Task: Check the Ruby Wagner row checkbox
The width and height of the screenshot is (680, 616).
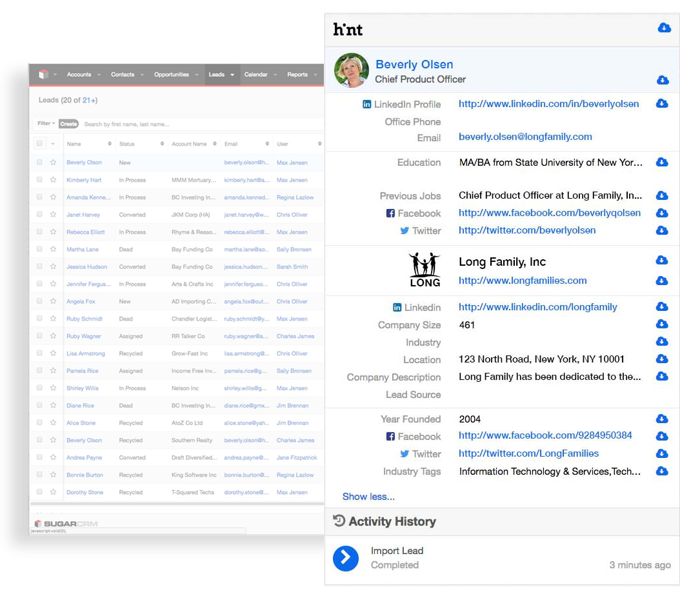Action: point(39,335)
